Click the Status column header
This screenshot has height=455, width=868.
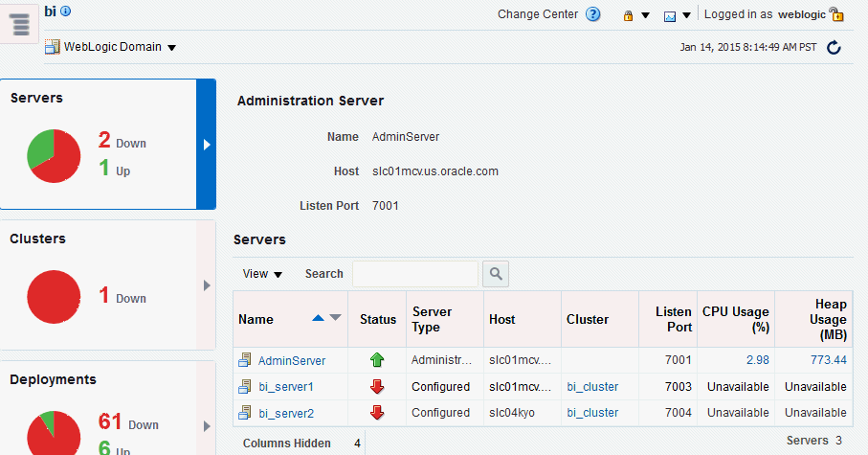click(378, 320)
